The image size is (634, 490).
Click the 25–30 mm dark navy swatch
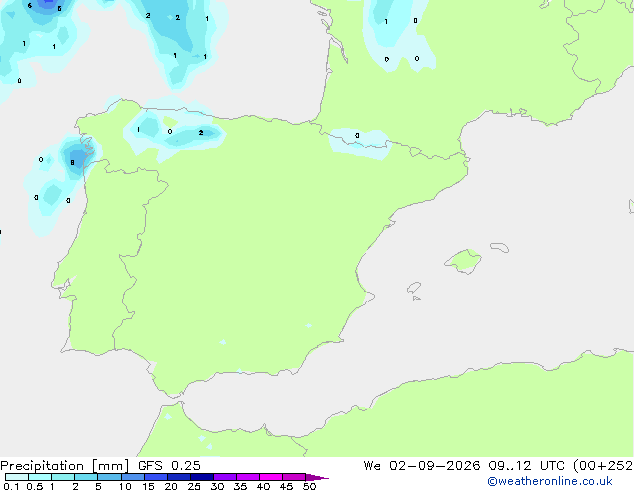(202, 477)
